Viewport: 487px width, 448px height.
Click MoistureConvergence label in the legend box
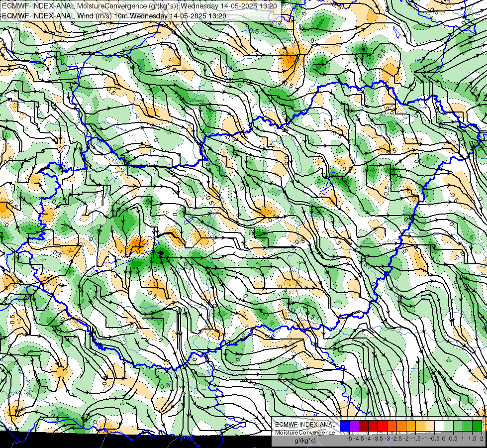click(x=305, y=433)
